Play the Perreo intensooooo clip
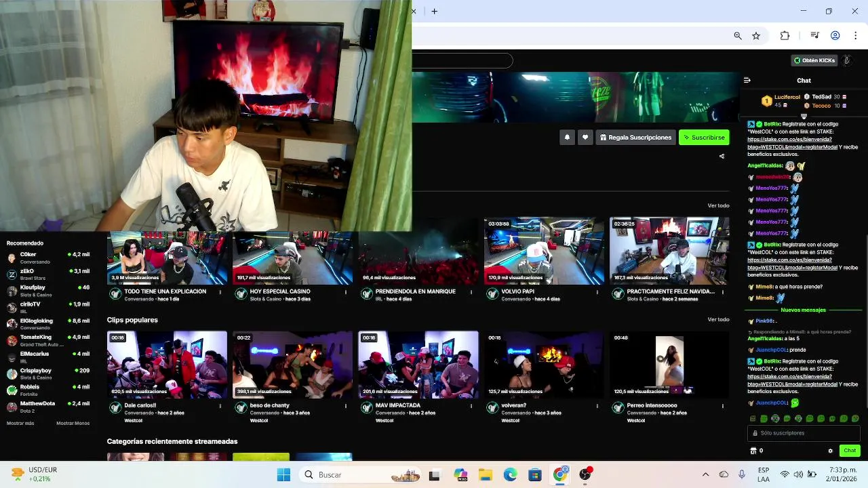The image size is (868, 488). (x=669, y=365)
